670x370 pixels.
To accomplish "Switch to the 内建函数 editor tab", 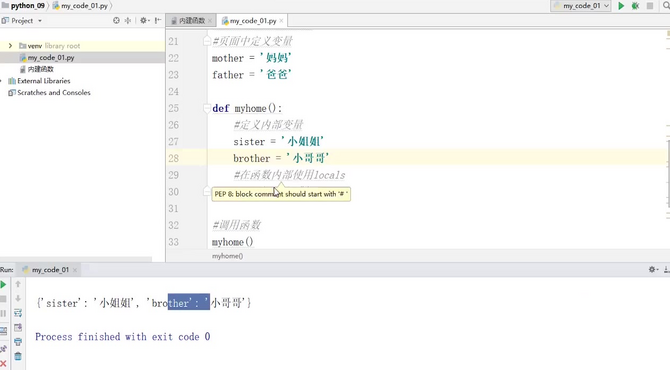I will pos(191,21).
